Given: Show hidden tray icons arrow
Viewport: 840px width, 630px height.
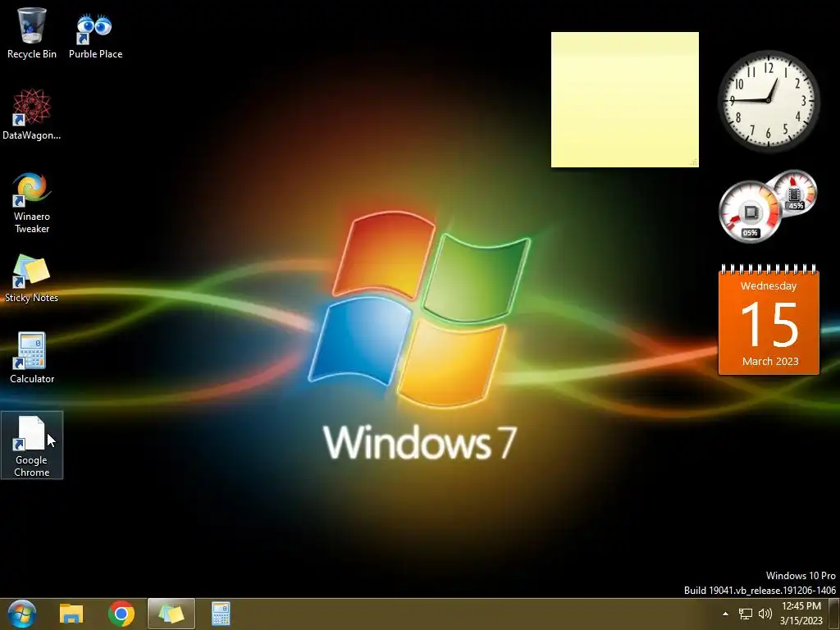Looking at the screenshot, I should (725, 614).
